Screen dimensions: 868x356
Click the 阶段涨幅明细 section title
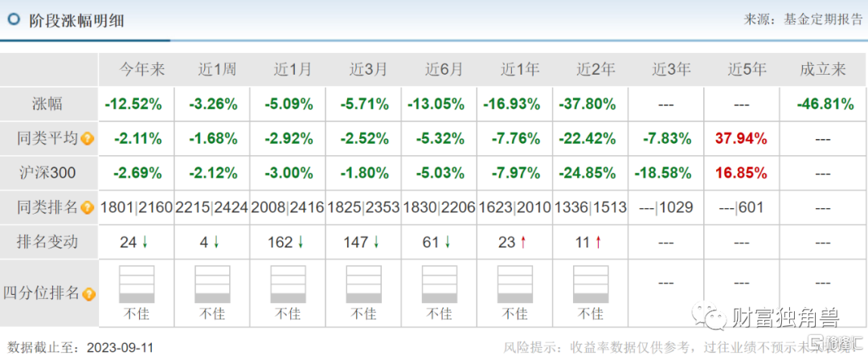76,21
